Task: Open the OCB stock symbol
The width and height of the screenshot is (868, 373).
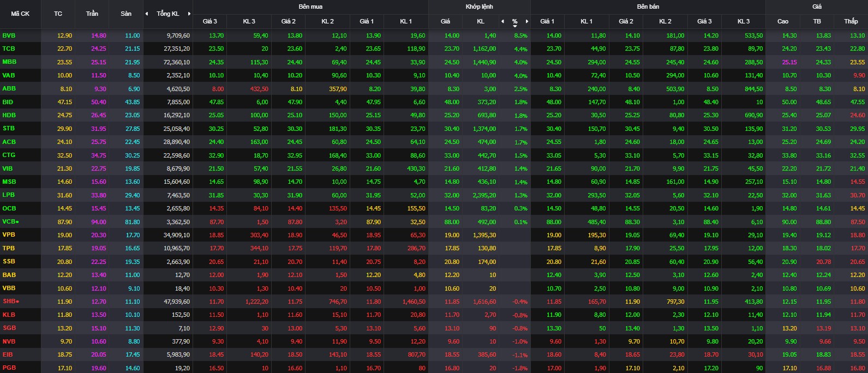Action: click(9, 208)
